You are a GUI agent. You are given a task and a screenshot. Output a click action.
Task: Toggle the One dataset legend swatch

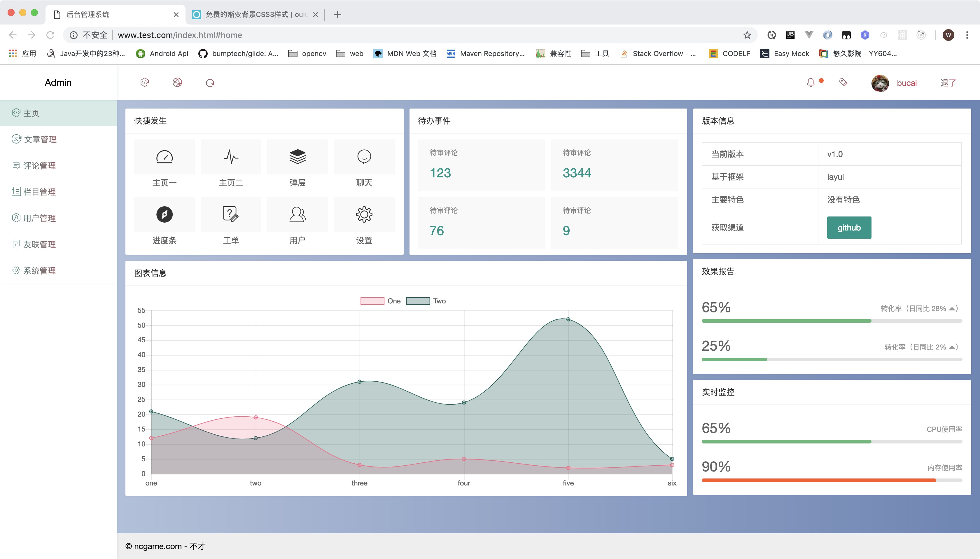pyautogui.click(x=372, y=301)
